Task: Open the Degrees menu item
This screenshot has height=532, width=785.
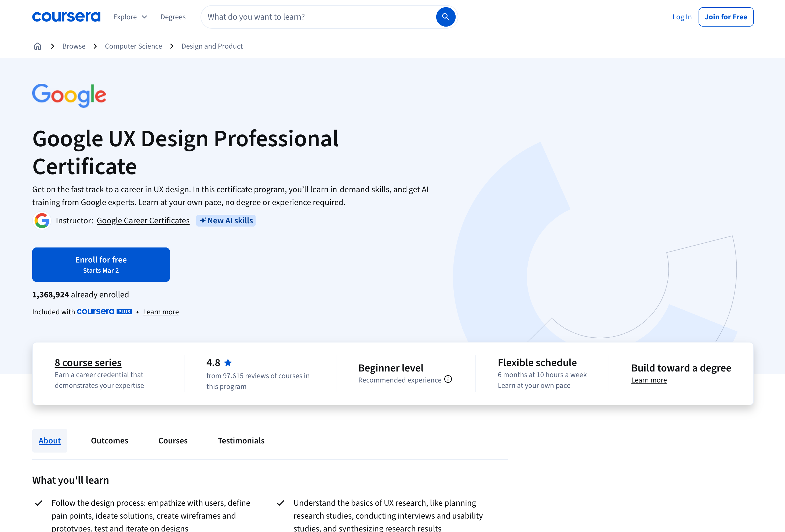Action: click(173, 17)
